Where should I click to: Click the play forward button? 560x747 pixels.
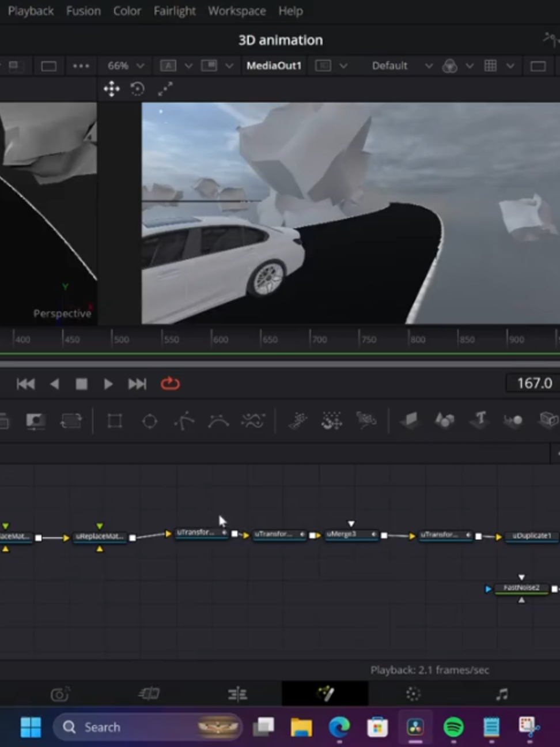coord(108,384)
